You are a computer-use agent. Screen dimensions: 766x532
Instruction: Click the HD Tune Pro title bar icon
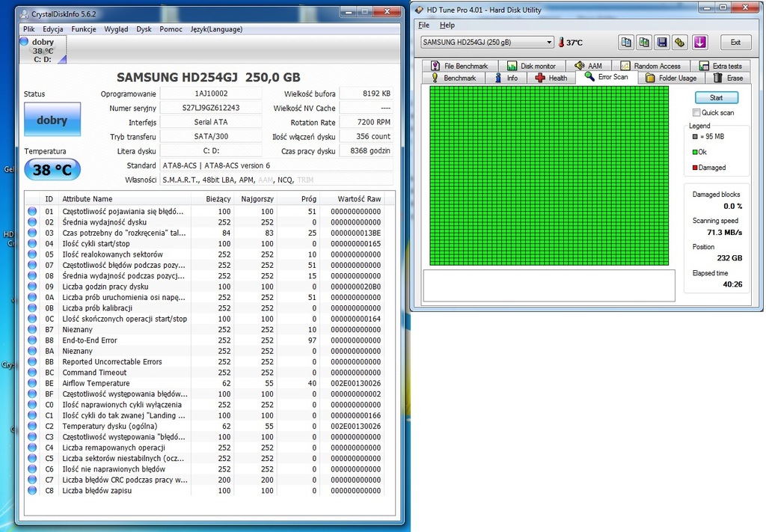click(419, 10)
